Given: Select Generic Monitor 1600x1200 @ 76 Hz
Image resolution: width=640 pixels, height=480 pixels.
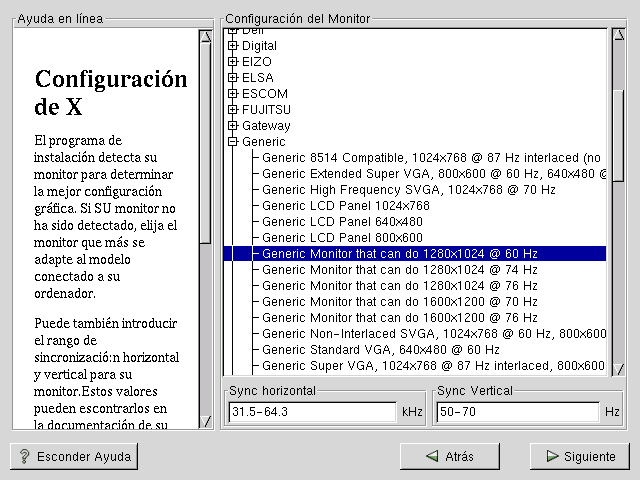Looking at the screenshot, I should click(399, 318).
